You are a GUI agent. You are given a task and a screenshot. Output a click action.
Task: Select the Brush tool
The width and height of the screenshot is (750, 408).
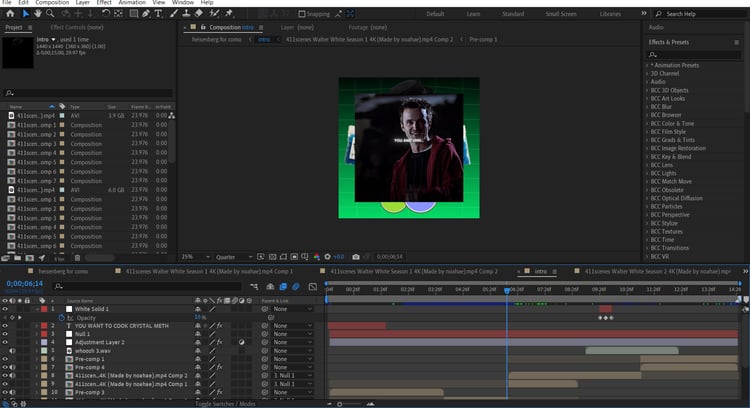174,14
